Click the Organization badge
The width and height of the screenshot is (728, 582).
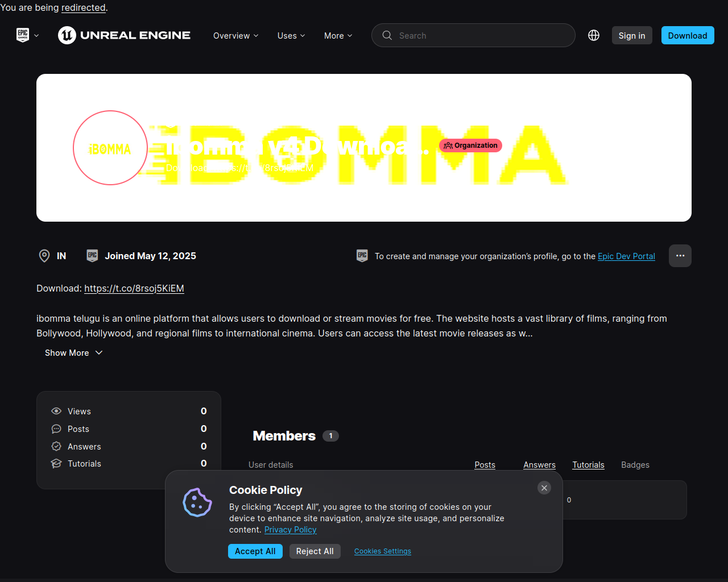tap(470, 145)
